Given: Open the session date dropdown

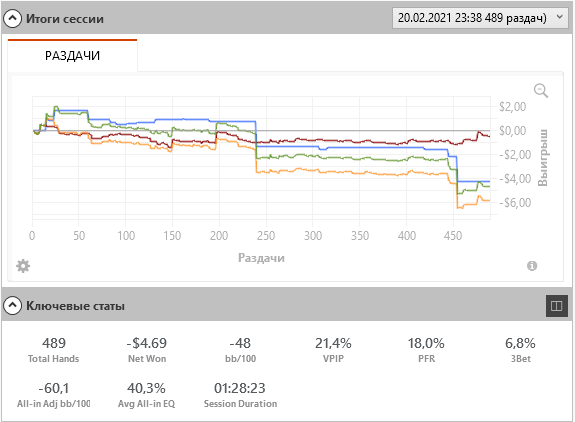Looking at the screenshot, I should [481, 18].
